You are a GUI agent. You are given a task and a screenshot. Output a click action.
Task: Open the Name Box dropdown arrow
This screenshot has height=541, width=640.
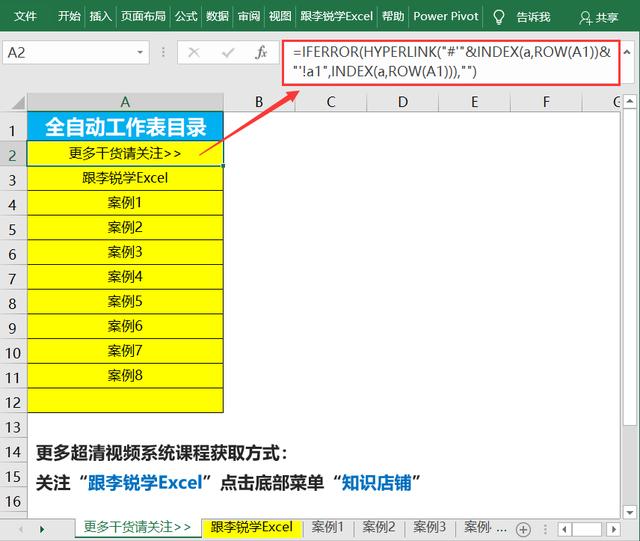coord(140,52)
